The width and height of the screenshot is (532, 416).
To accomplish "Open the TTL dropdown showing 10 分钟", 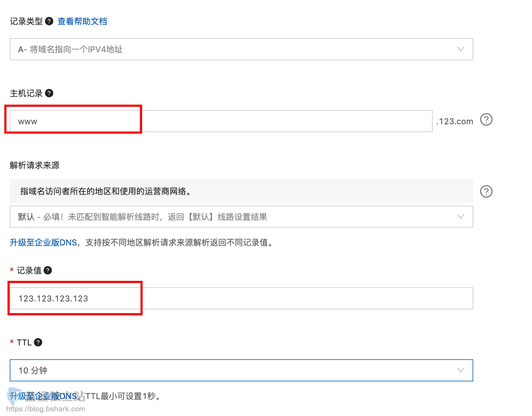I will click(241, 370).
